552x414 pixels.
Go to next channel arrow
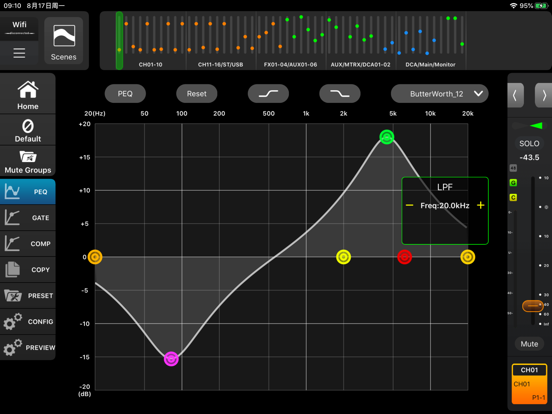[x=544, y=95]
